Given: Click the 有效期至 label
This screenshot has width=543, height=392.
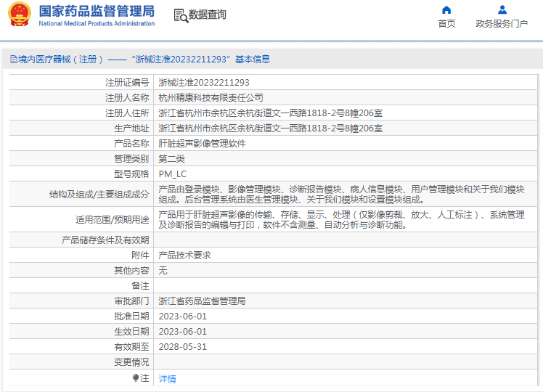Looking at the screenshot, I should [131, 347].
